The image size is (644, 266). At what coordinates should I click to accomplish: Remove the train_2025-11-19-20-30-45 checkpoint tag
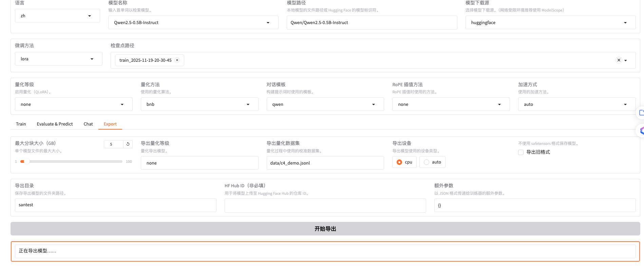(177, 60)
